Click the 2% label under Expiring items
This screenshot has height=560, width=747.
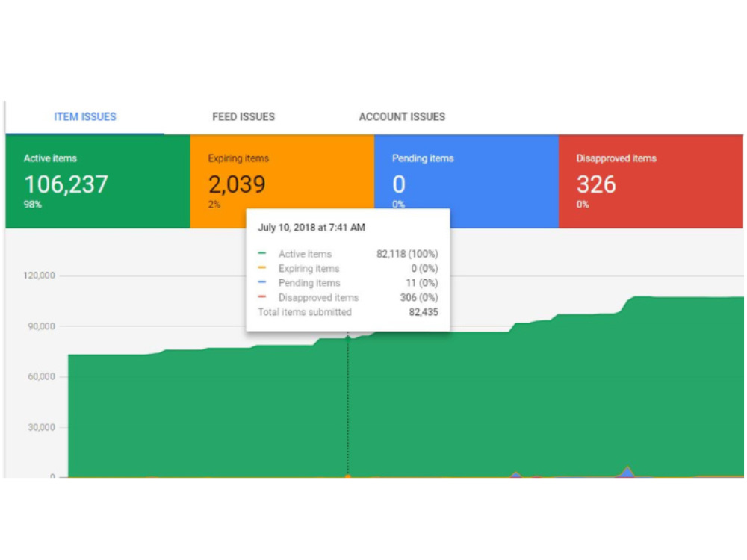[x=214, y=205]
